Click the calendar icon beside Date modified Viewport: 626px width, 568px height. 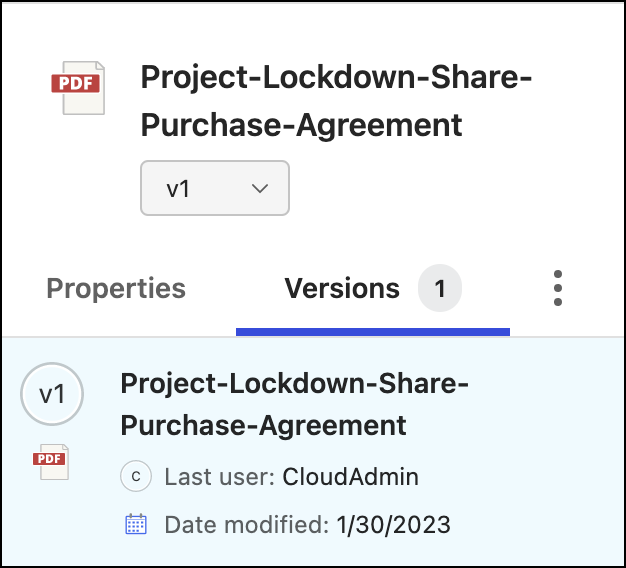coord(136,524)
